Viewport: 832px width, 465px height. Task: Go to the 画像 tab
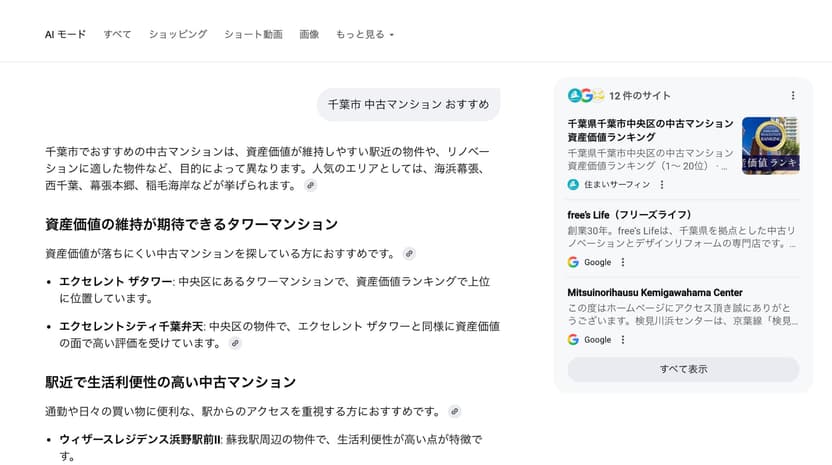(x=309, y=35)
